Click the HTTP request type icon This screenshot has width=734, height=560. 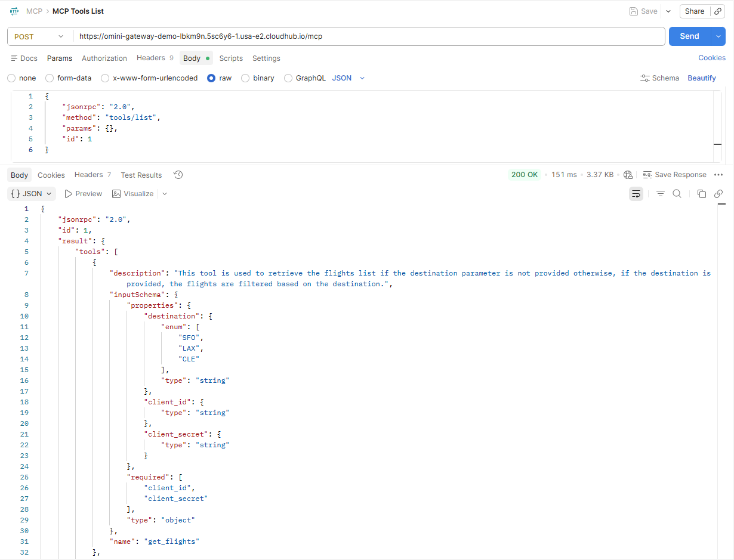click(15, 11)
